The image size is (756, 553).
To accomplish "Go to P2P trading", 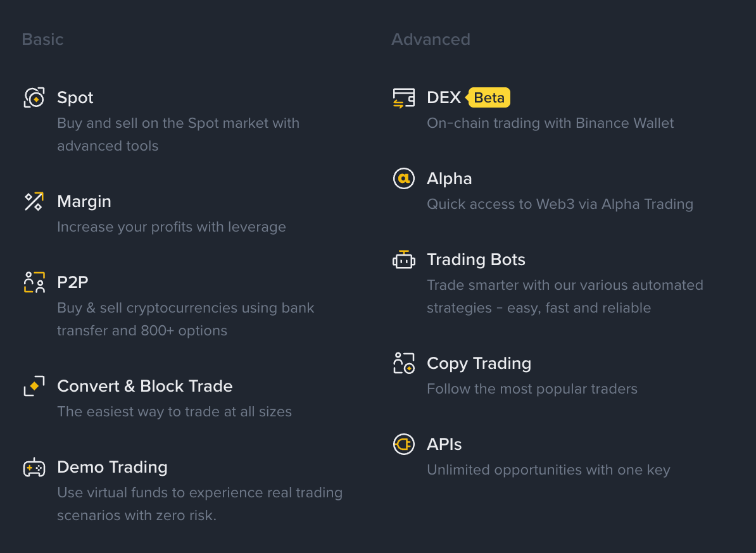I will 73,282.
